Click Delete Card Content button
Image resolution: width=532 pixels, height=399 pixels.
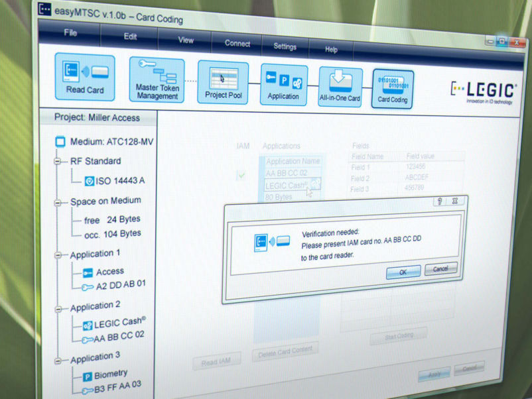285,352
